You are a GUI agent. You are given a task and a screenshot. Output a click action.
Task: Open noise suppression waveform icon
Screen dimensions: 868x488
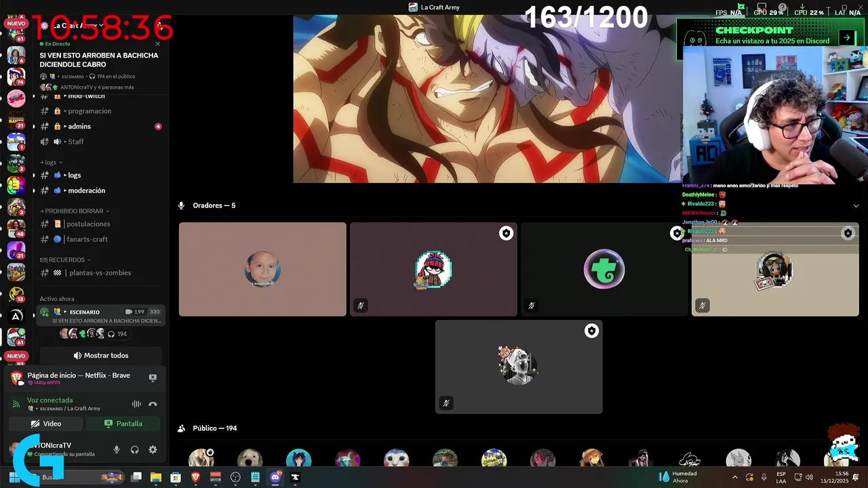point(136,404)
